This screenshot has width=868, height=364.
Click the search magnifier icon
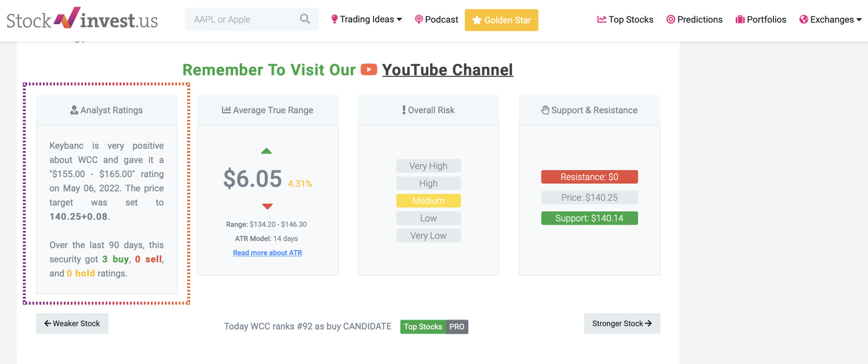(305, 19)
